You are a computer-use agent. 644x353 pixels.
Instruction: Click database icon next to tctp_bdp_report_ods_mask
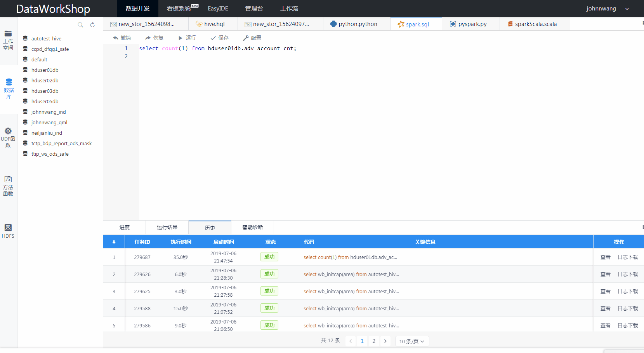point(25,143)
